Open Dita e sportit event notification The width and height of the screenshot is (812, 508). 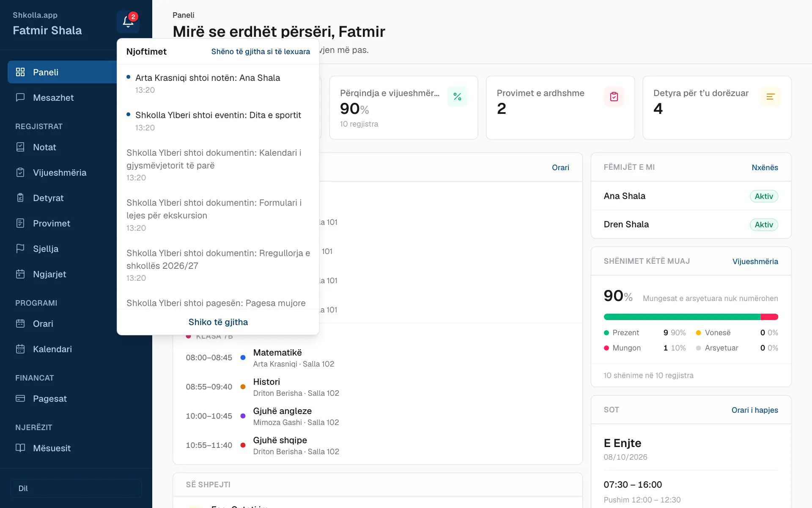pos(218,121)
